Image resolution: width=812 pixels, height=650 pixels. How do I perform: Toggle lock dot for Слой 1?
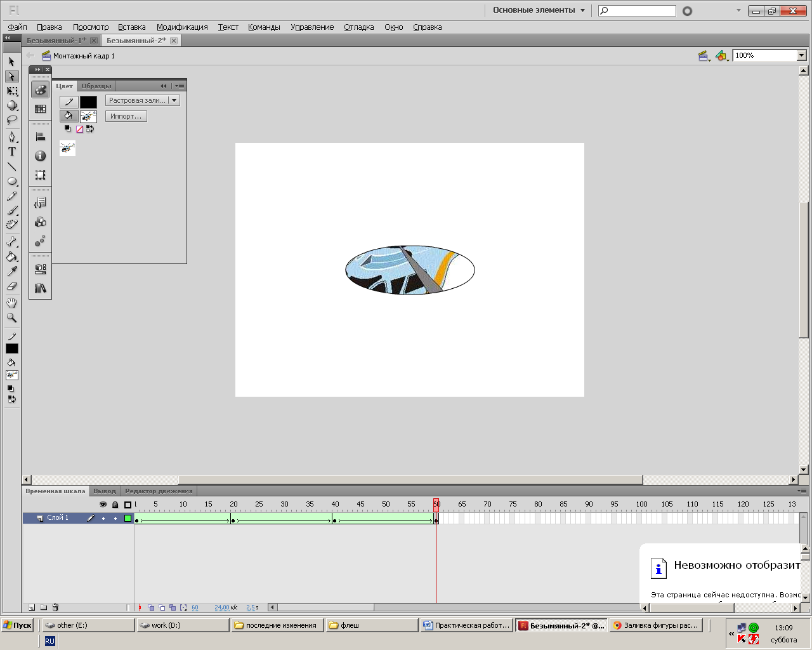point(115,519)
